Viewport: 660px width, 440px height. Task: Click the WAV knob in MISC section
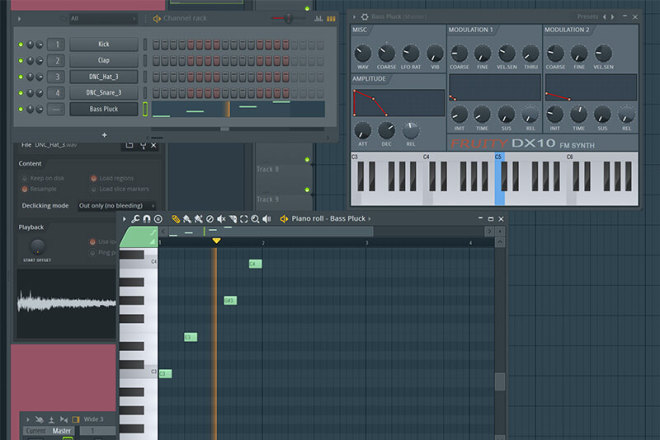pyautogui.click(x=362, y=53)
